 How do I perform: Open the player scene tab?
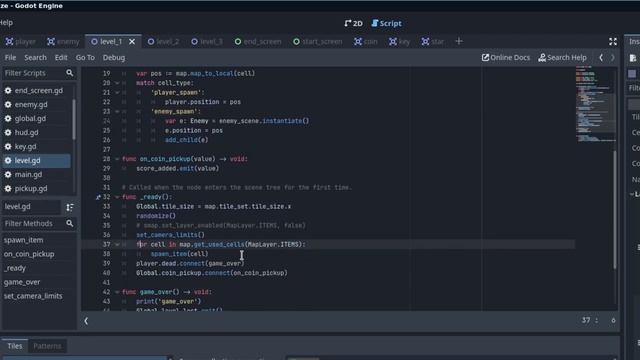pyautogui.click(x=20, y=42)
